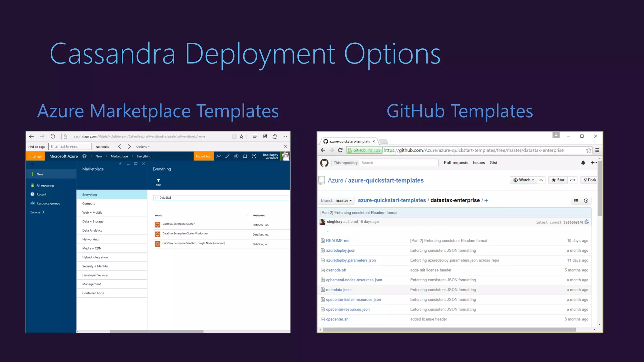Show the file list view icon
The height and width of the screenshot is (362, 644).
click(x=576, y=201)
